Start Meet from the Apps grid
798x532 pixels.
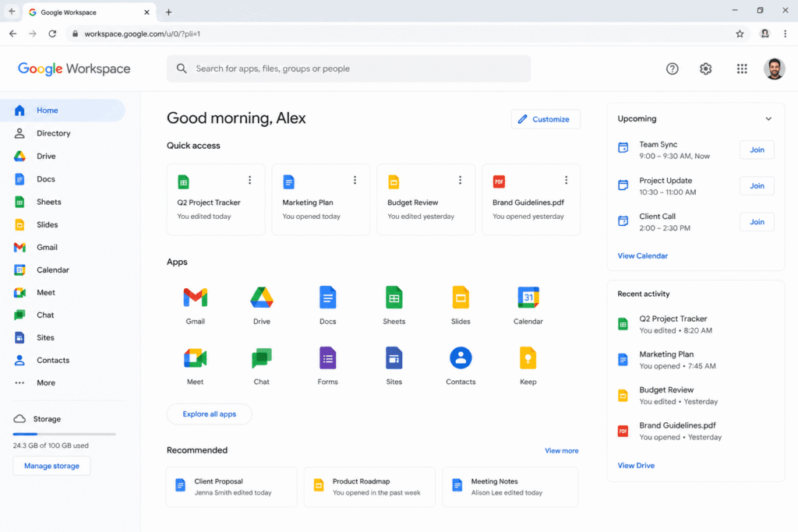(x=196, y=358)
